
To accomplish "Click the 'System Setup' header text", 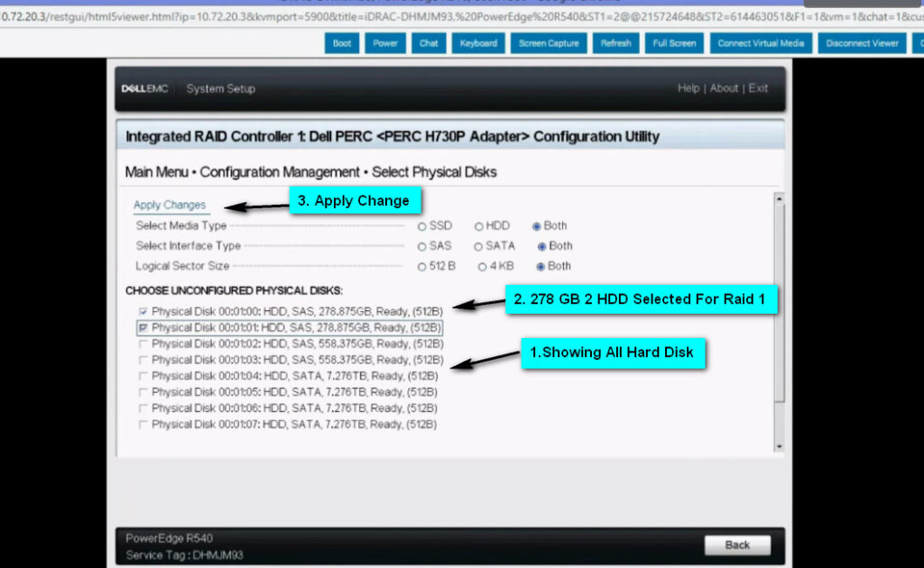I will point(220,89).
